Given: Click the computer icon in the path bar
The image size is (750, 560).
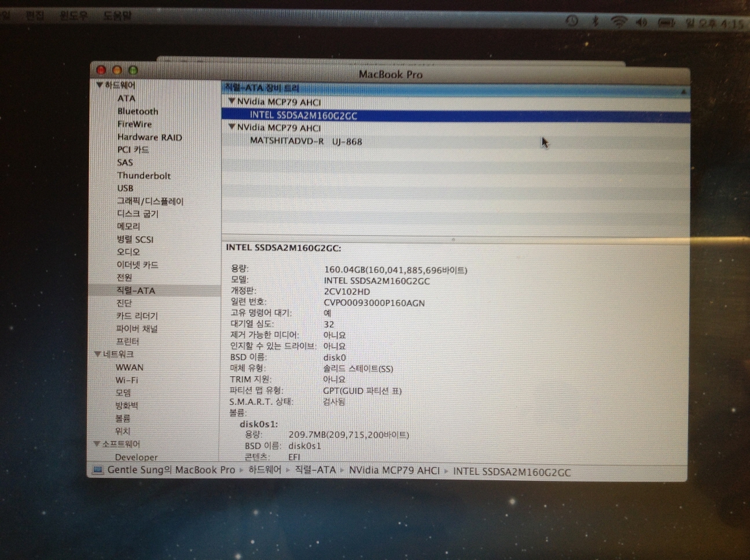Looking at the screenshot, I should click(x=98, y=470).
